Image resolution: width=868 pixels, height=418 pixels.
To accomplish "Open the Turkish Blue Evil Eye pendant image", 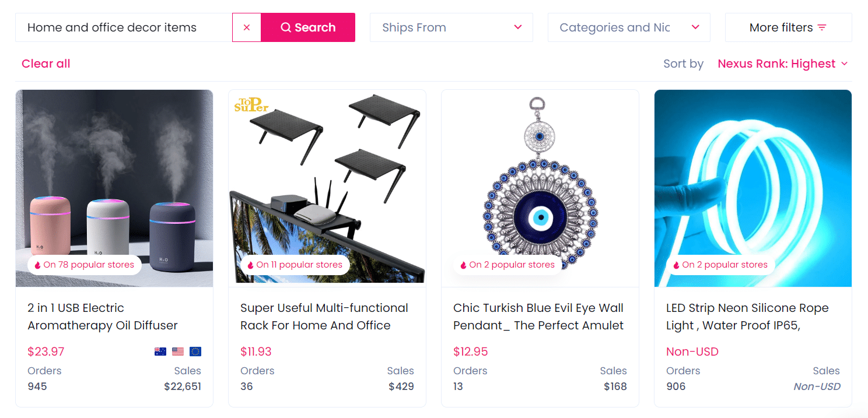I will click(x=540, y=181).
